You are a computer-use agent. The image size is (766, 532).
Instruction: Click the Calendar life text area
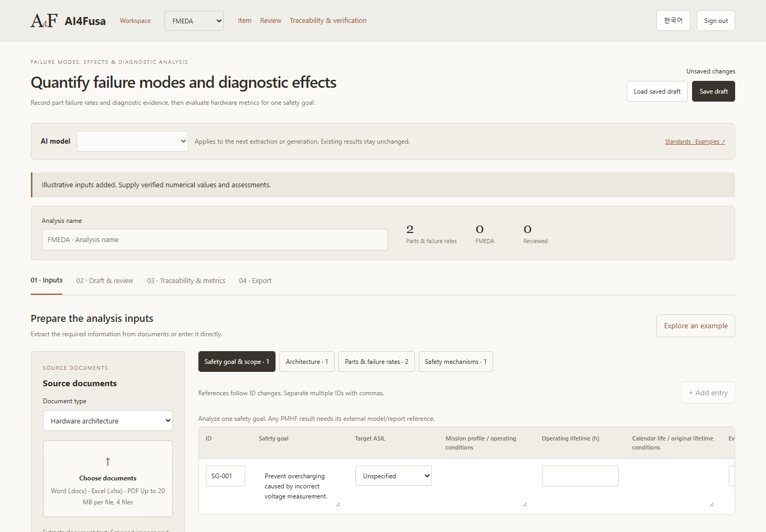tap(673, 486)
